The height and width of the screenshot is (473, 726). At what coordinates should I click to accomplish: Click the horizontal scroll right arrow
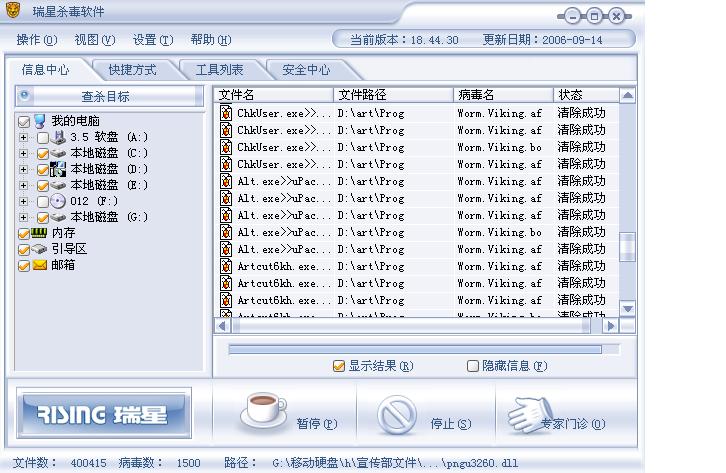click(611, 326)
